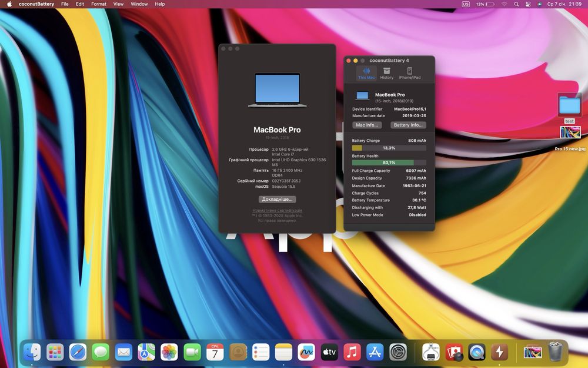The image size is (588, 368).
Task: Open Control Center icon
Action: pyautogui.click(x=528, y=4)
